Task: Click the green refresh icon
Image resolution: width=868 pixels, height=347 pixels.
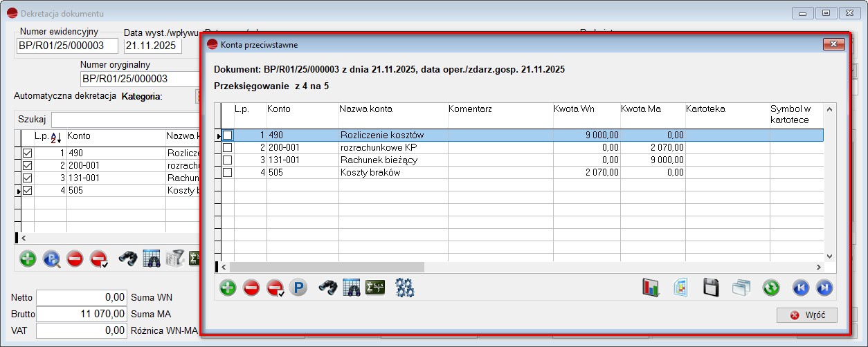Action: pos(772,288)
